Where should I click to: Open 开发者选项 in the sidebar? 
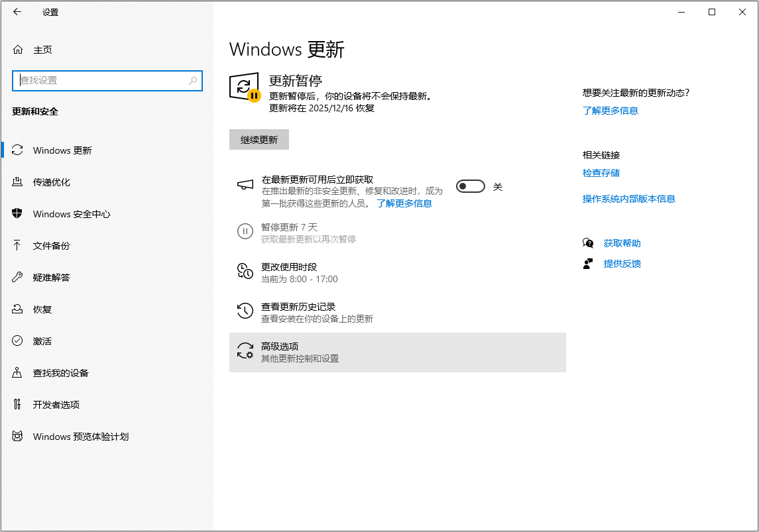56,405
